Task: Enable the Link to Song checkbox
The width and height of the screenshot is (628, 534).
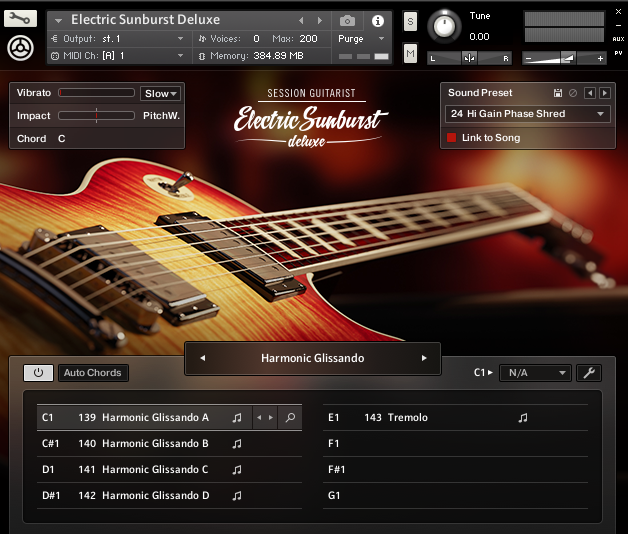Action: click(452, 138)
